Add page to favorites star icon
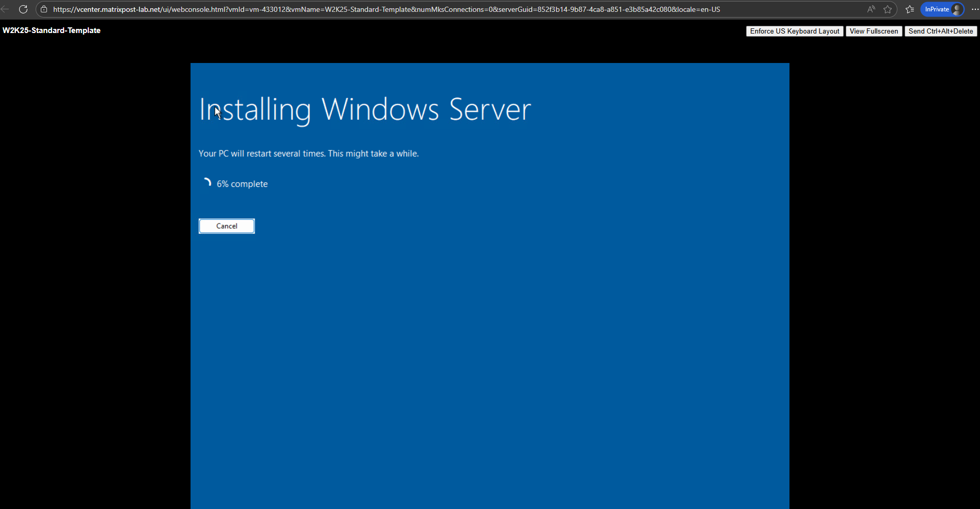This screenshot has height=509, width=980. point(888,9)
